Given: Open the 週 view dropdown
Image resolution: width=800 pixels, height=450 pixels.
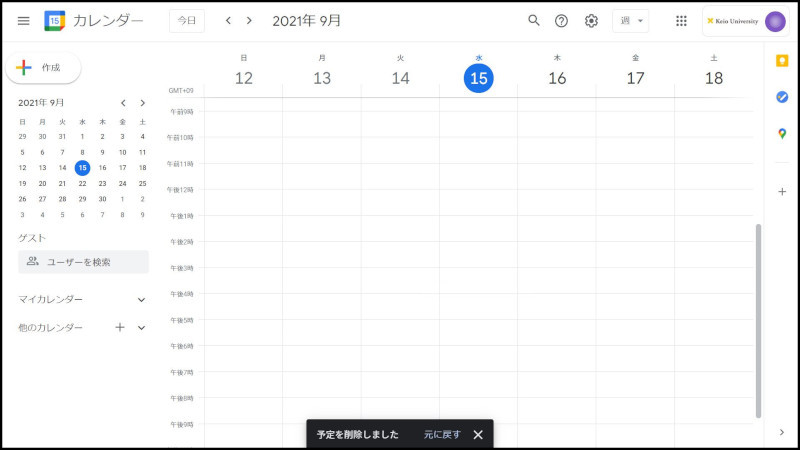Looking at the screenshot, I should coord(630,21).
